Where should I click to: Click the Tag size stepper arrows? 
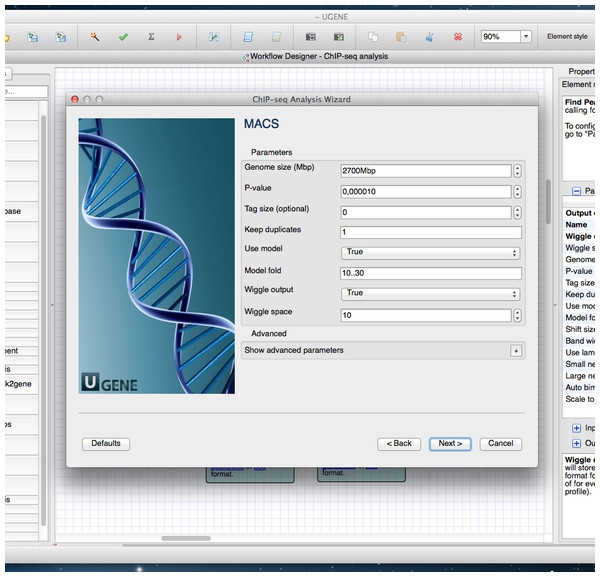pyautogui.click(x=517, y=212)
